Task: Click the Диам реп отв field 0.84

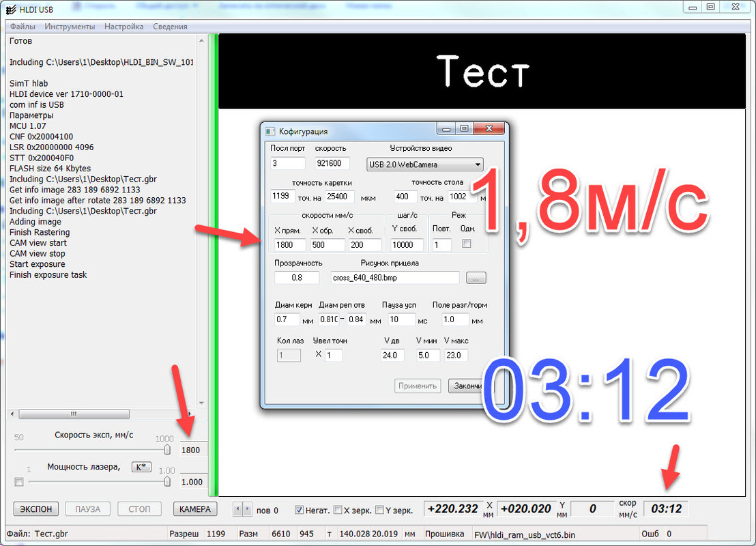Action: (357, 319)
